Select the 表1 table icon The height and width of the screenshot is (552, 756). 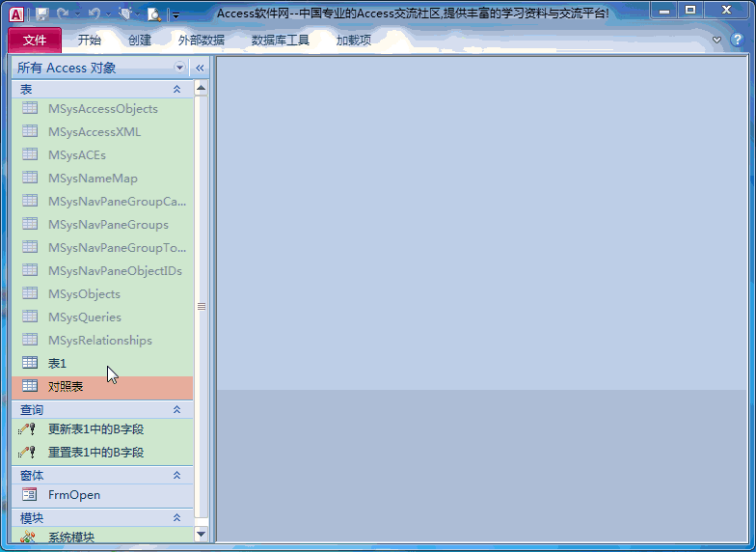pyautogui.click(x=30, y=363)
